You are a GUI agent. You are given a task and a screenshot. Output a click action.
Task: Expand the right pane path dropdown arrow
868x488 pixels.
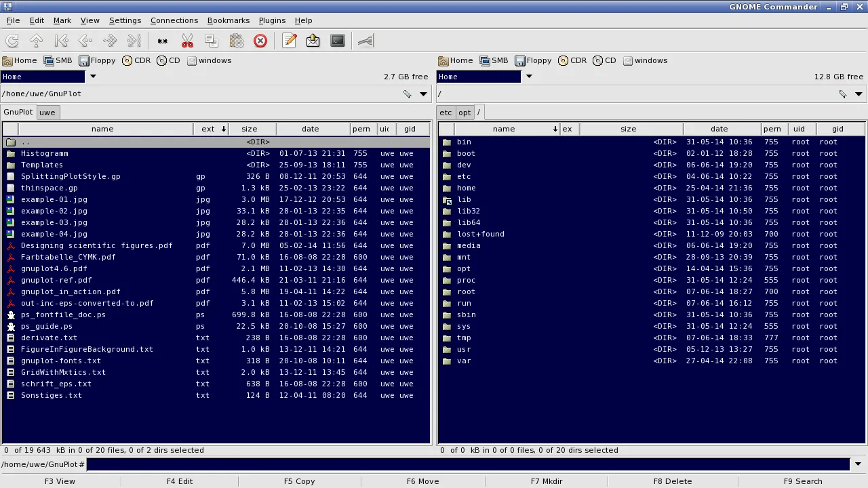point(859,94)
